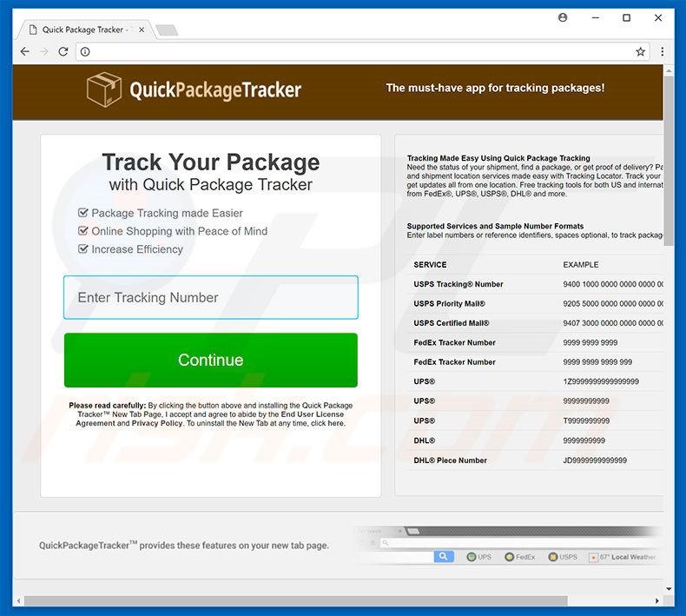Open the Chrome user profile icon
Viewport: 686px width, 616px height.
(x=563, y=17)
